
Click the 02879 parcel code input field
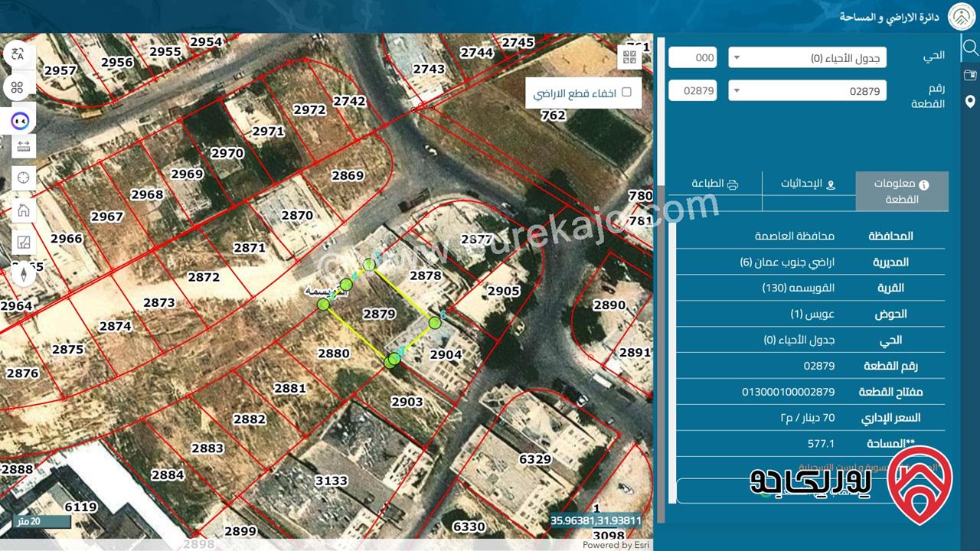point(692,91)
